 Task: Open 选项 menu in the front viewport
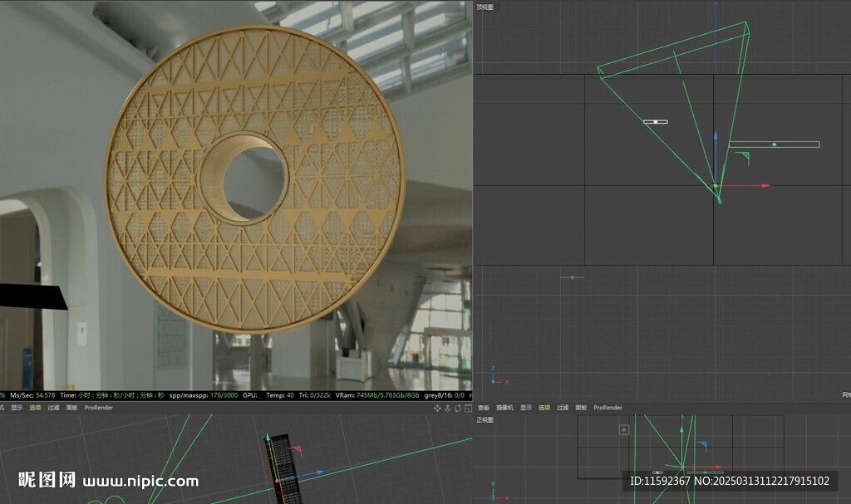pyautogui.click(x=544, y=408)
